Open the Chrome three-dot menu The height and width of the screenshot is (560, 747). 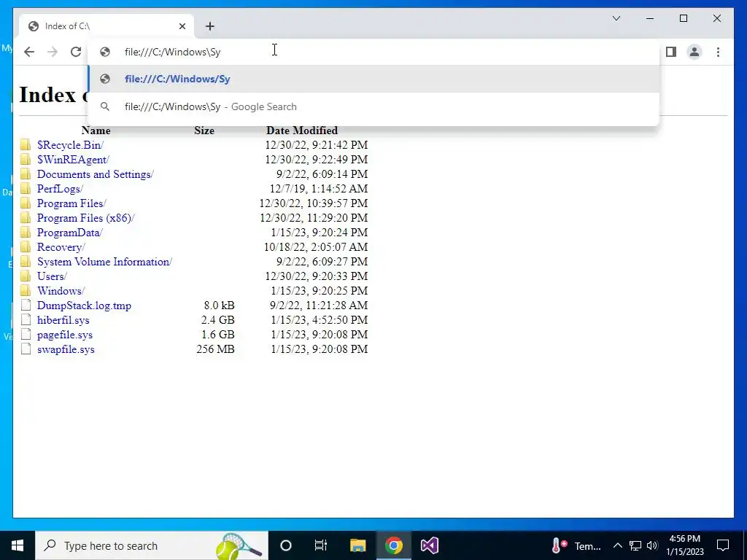tap(718, 52)
